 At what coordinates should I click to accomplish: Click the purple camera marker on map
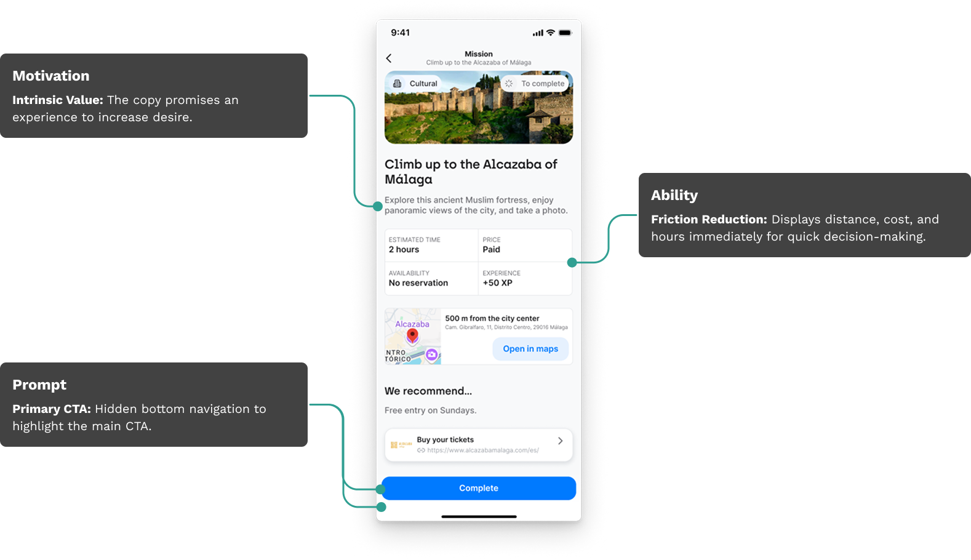tap(432, 354)
